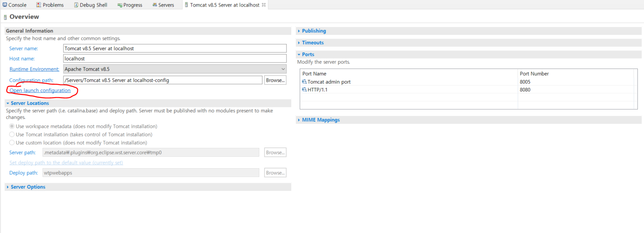Open launch configuration link
Image resolution: width=644 pixels, height=233 pixels.
click(40, 90)
